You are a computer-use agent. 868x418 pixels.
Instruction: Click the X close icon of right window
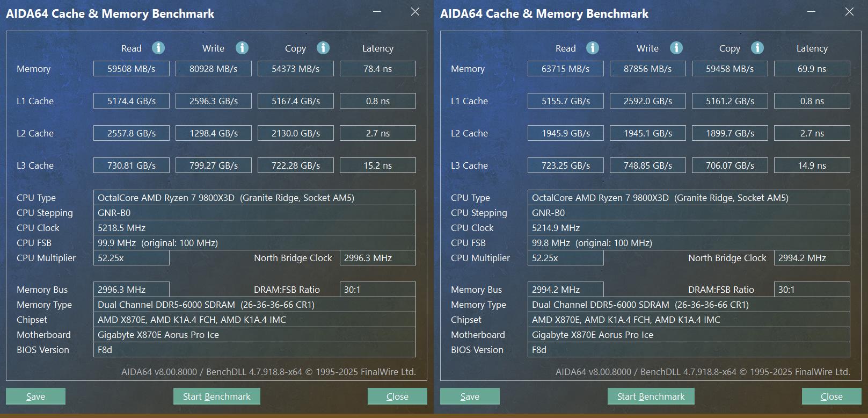click(x=849, y=12)
